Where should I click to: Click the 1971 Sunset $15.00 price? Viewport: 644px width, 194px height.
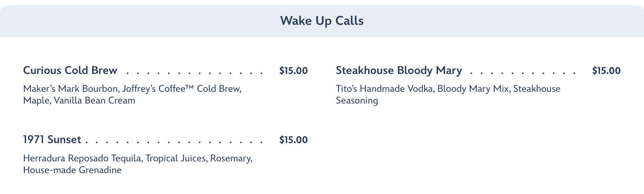pyautogui.click(x=293, y=140)
